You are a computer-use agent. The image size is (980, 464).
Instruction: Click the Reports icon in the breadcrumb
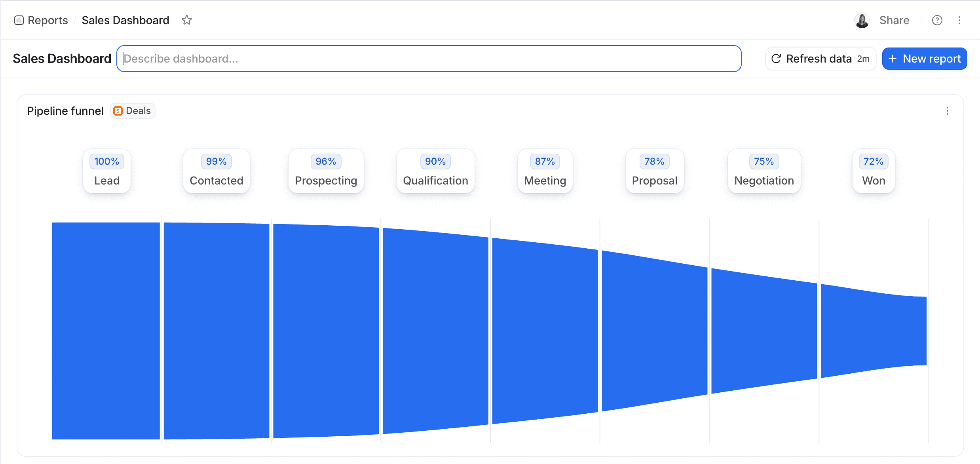[19, 20]
